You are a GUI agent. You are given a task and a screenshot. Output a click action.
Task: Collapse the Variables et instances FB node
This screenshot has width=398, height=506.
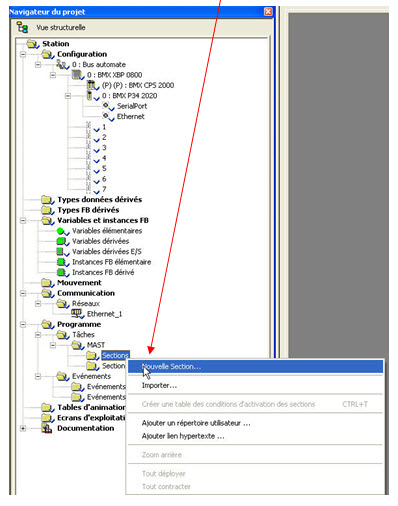click(23, 220)
